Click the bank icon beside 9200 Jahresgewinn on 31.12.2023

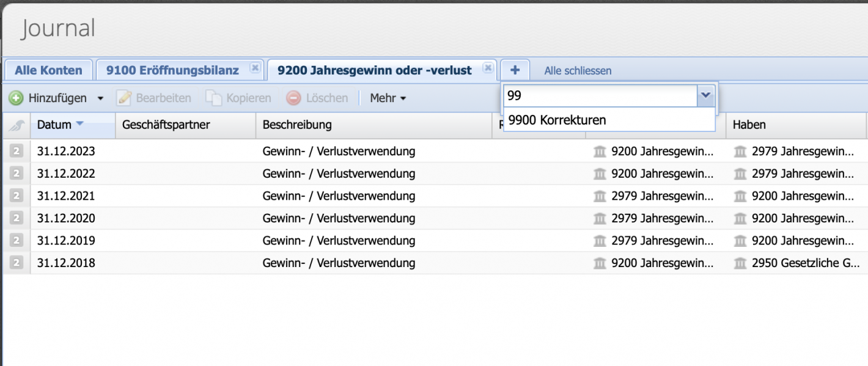(x=600, y=151)
